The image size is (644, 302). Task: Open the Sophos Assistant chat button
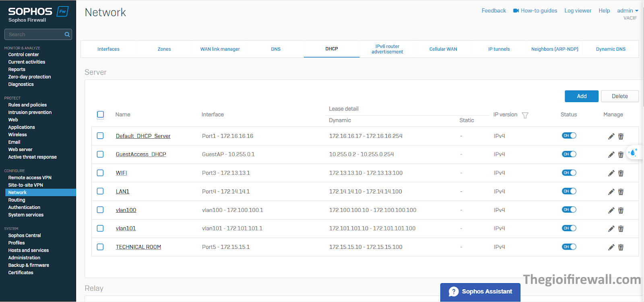coord(480,292)
